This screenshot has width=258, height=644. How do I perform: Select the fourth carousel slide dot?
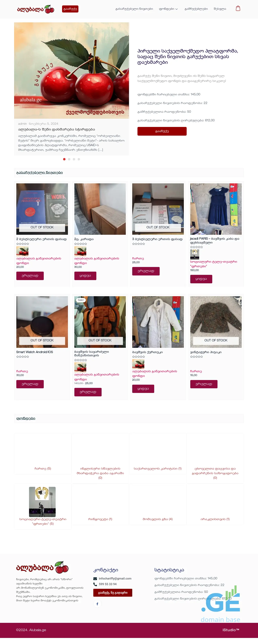(x=79, y=159)
